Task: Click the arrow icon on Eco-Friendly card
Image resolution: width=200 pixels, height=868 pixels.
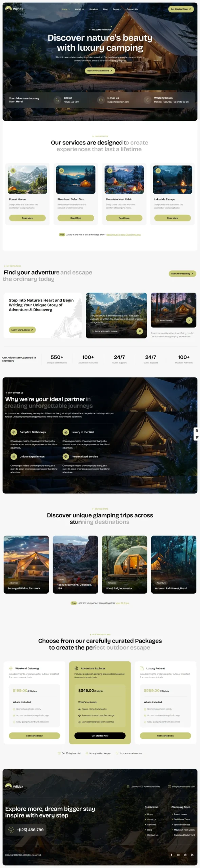Action: pos(189,320)
